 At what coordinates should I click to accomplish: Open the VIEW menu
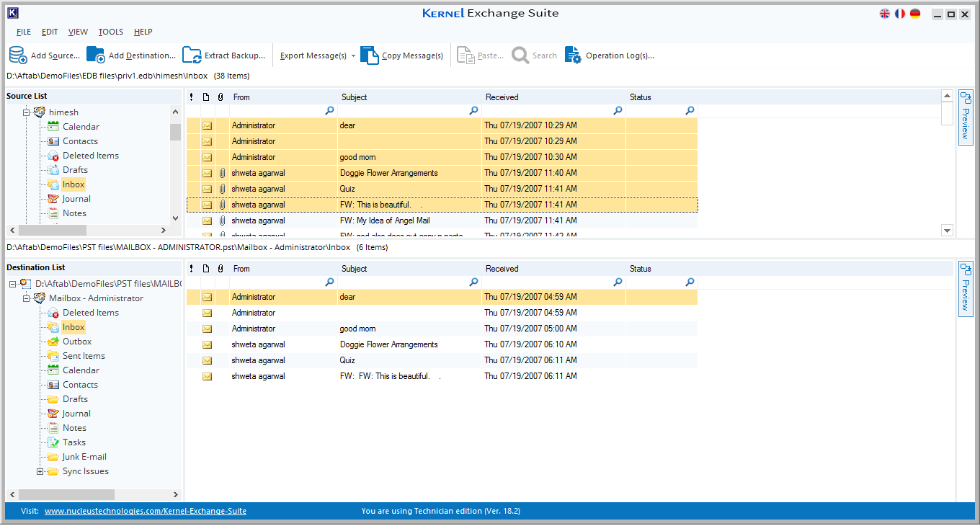coord(78,32)
